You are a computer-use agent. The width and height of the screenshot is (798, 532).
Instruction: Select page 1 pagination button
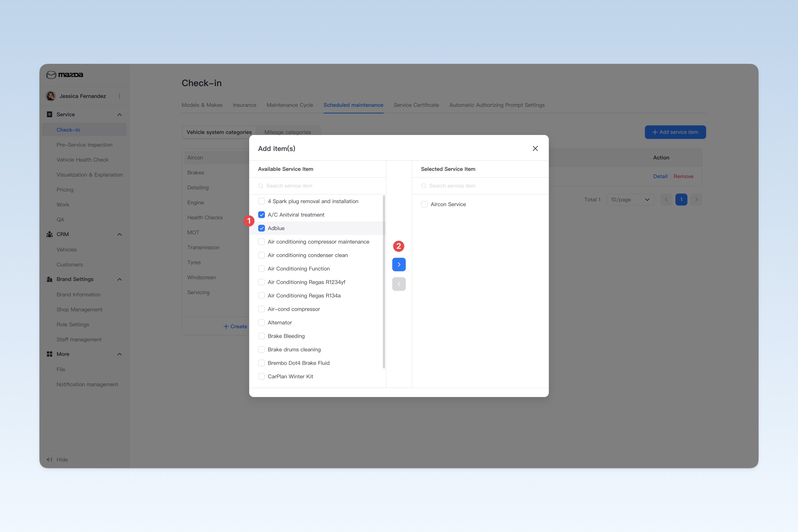pyautogui.click(x=681, y=199)
